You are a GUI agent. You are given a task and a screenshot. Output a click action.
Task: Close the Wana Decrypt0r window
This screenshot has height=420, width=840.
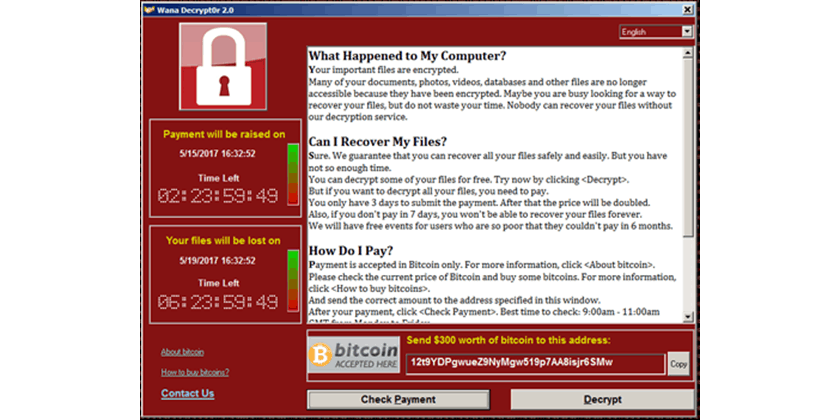click(x=687, y=10)
